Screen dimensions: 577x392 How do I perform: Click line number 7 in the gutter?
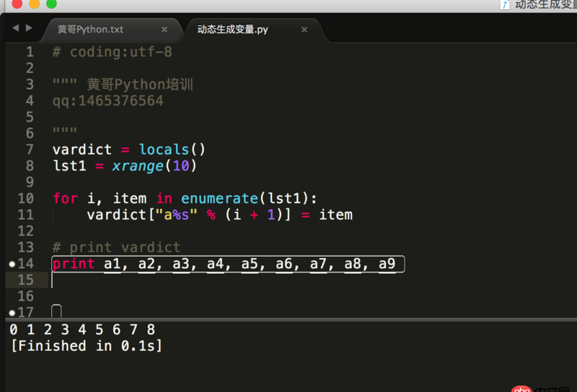tap(30, 150)
